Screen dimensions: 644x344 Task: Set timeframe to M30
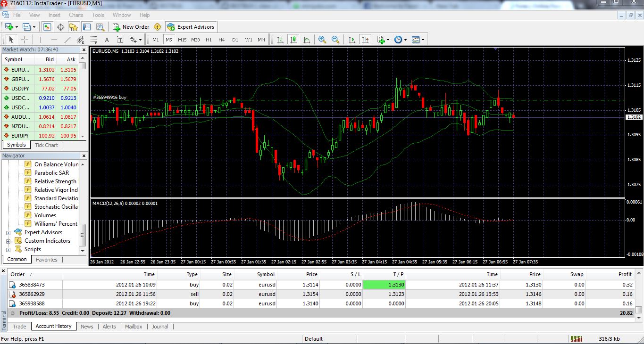[x=195, y=40]
